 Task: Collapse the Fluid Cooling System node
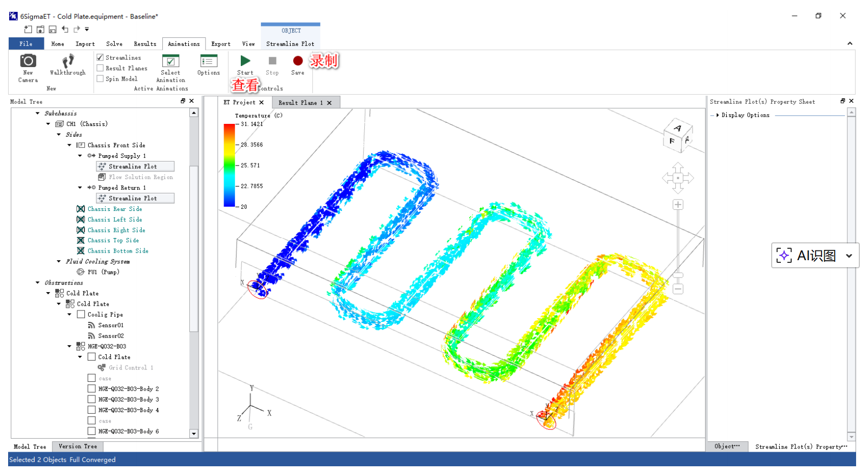59,261
